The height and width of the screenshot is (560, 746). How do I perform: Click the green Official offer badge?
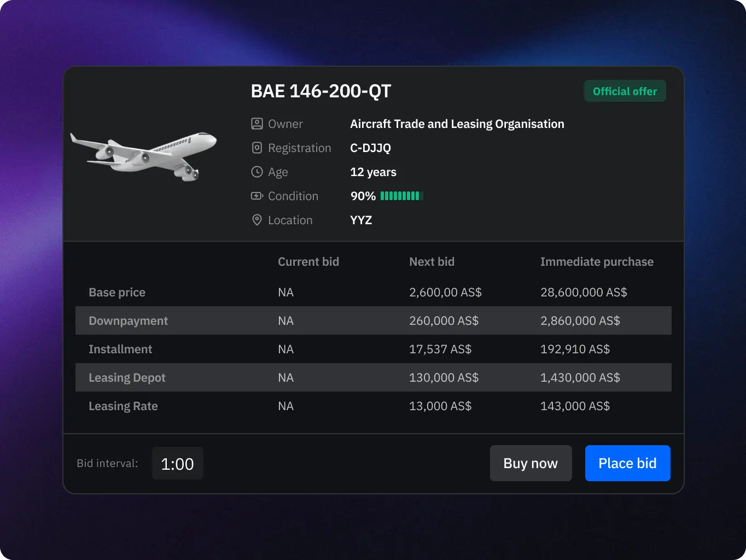tap(625, 91)
